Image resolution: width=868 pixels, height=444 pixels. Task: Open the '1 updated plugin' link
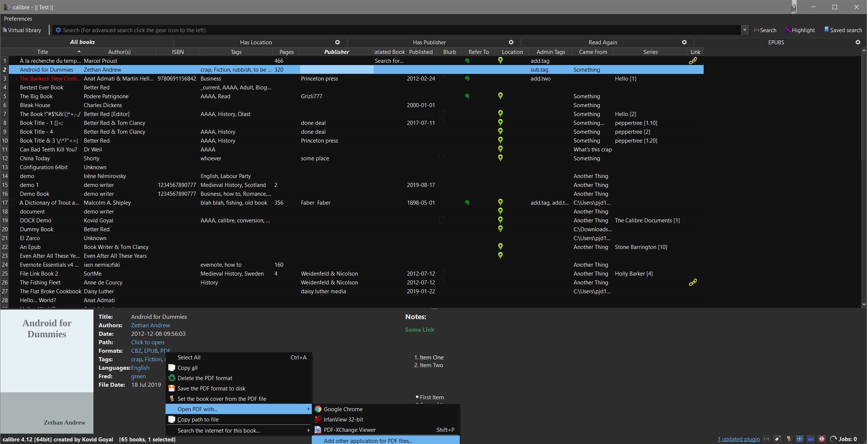(x=738, y=439)
